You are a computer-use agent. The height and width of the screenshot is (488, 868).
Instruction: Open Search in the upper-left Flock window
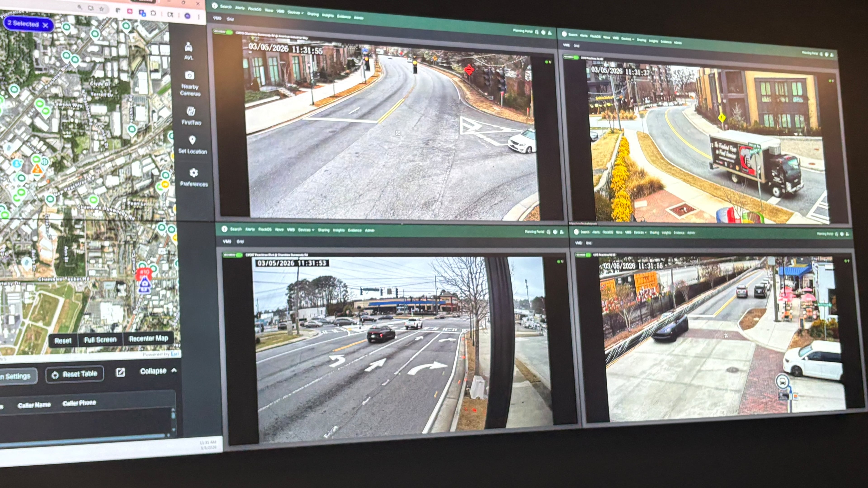pos(226,7)
